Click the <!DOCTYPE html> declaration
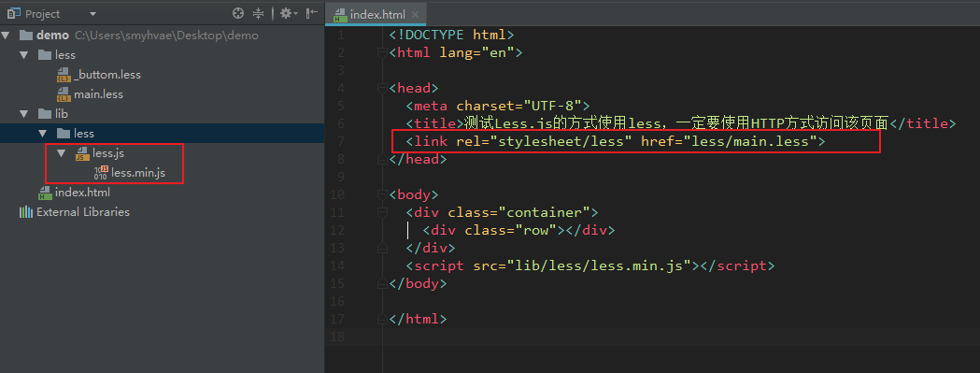Screen dimensions: 980x373 [451, 35]
